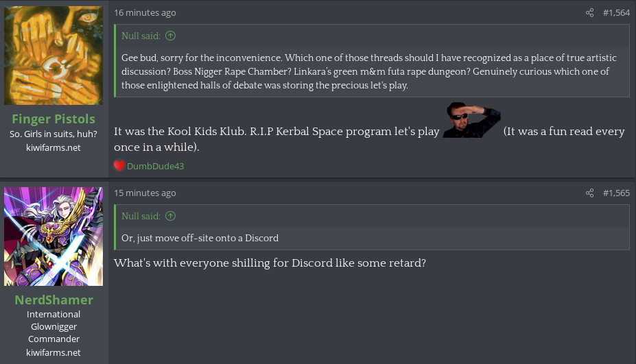Click share icon for post #1,564
Image resolution: width=636 pixels, height=364 pixels.
(590, 12)
